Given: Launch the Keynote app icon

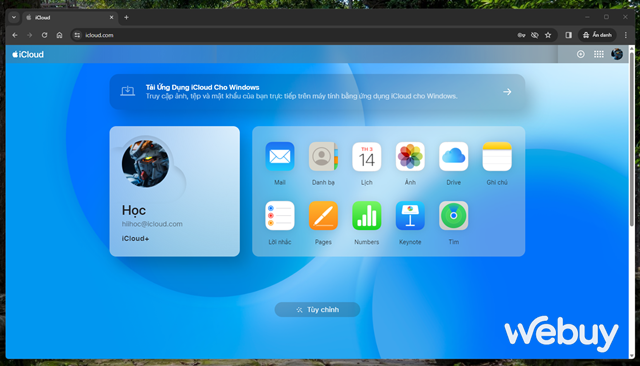Looking at the screenshot, I should 410,216.
